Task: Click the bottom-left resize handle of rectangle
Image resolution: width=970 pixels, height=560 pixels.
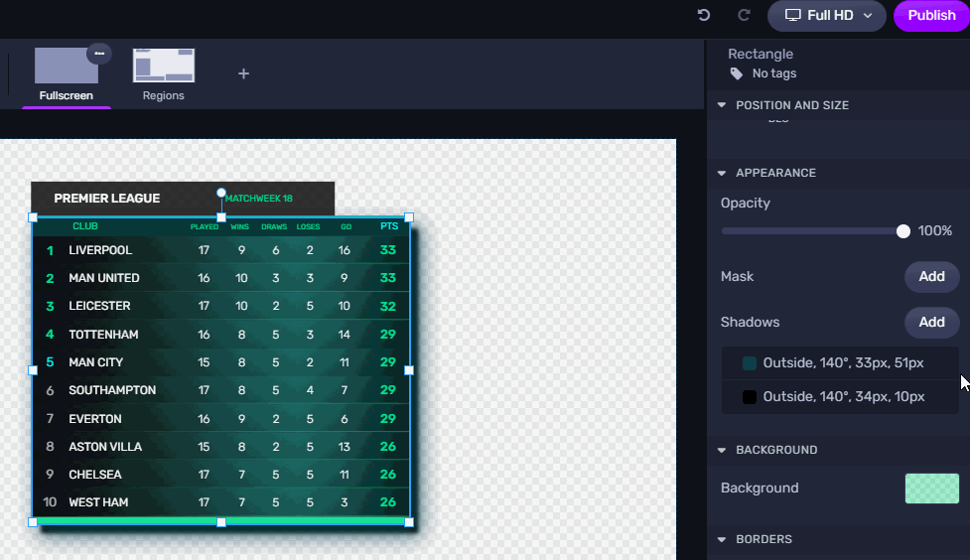Action: (x=33, y=522)
